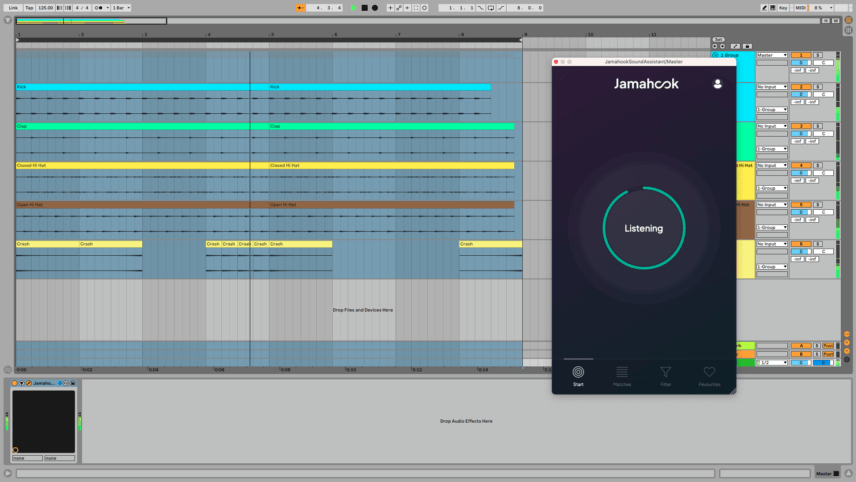Open the Kick track No Input dropdown
The height and width of the screenshot is (482, 856).
pos(772,87)
